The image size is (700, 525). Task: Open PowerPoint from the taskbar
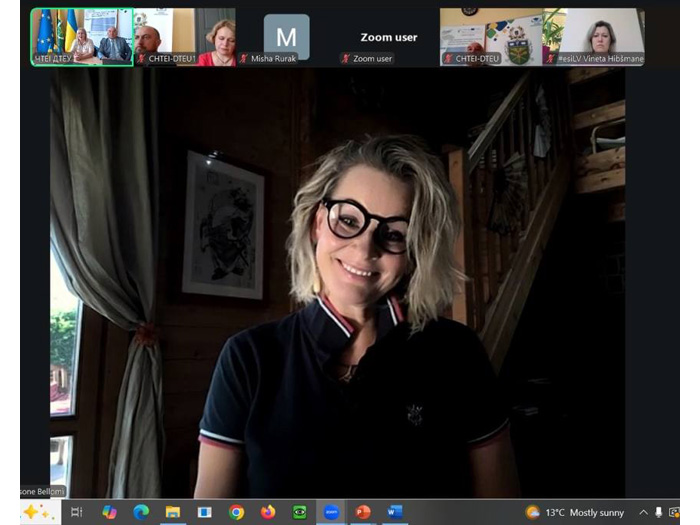click(x=363, y=512)
